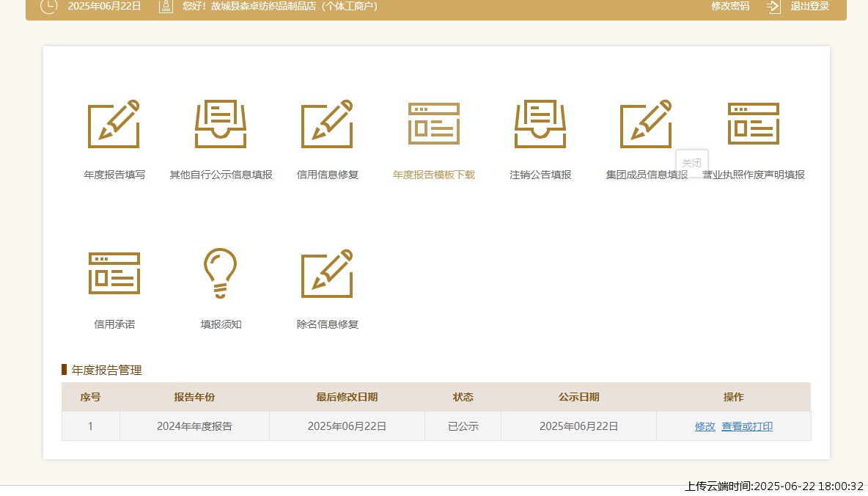Click the 年度报告填写 label

pos(114,175)
